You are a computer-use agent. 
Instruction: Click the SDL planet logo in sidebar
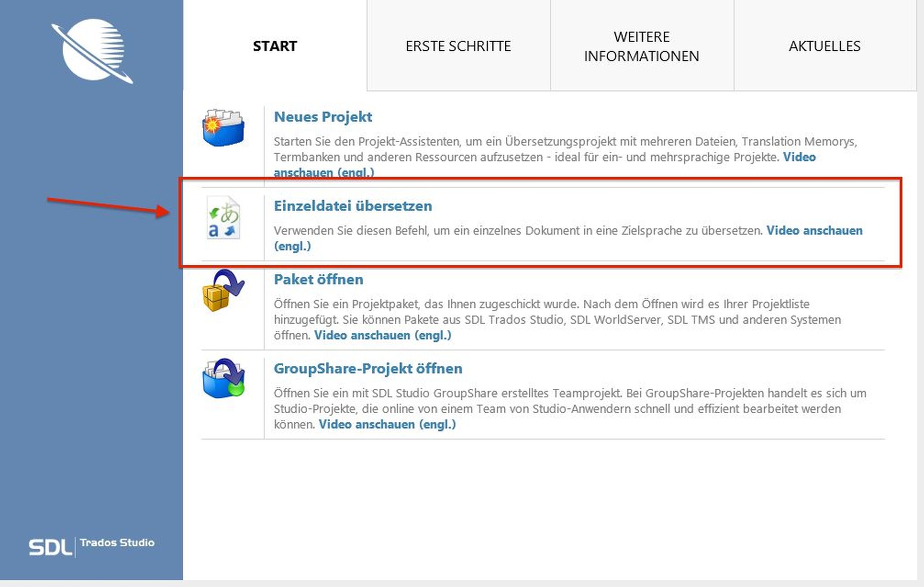[x=92, y=51]
